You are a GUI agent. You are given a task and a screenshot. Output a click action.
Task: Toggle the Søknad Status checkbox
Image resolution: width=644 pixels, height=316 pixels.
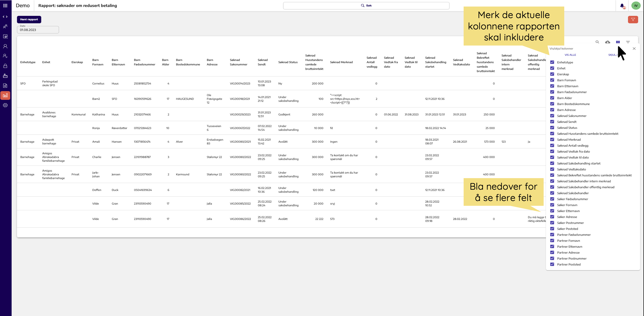point(552,128)
